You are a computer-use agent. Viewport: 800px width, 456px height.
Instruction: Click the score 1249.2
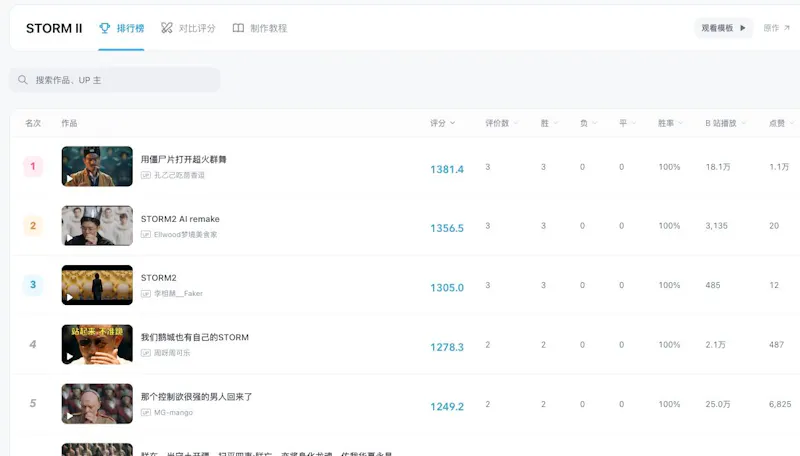(447, 407)
